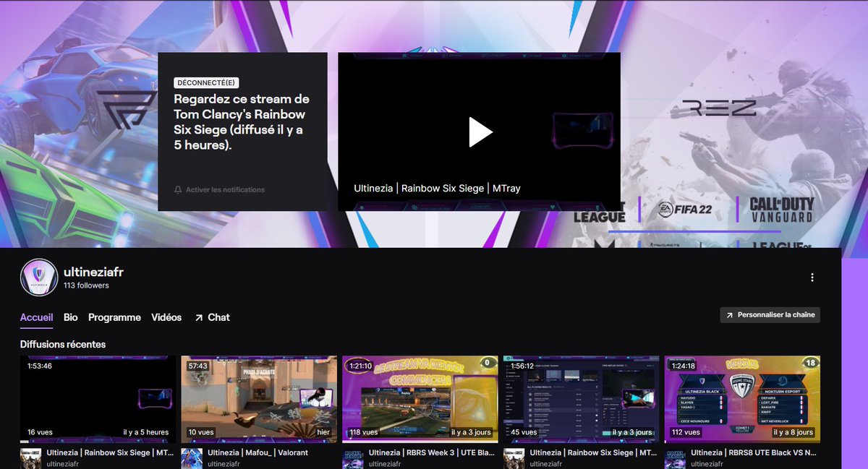Open the Programme tab
Image resolution: width=868 pixels, height=469 pixels.
(114, 317)
